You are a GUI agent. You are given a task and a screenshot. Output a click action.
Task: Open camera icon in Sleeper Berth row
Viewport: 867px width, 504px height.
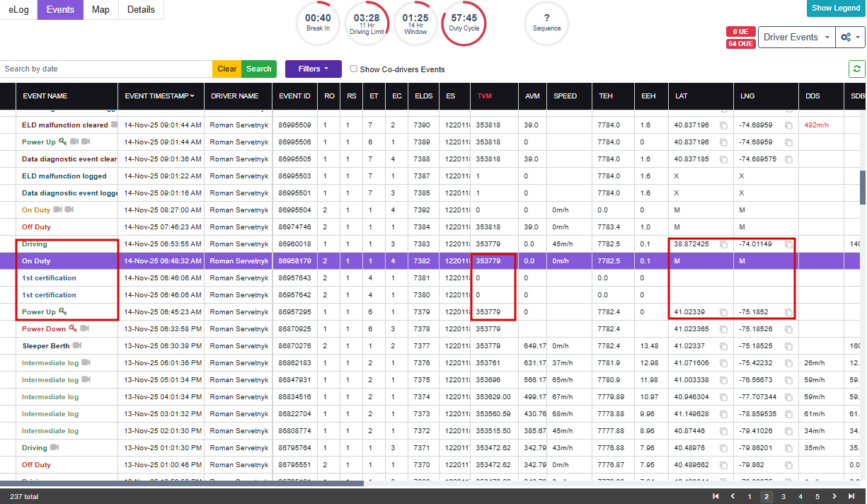(78, 345)
